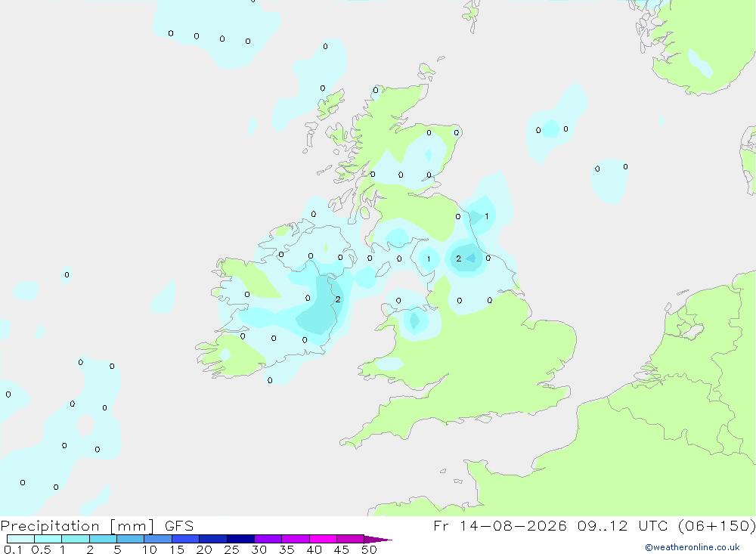Screen dimensions: 756x554
Task: Click the GFS model label
Action: (x=179, y=525)
